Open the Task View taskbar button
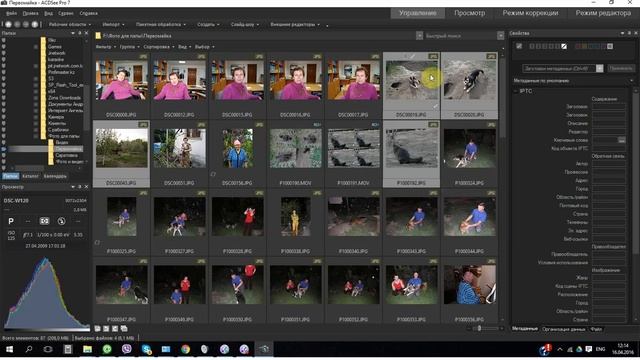 point(48,349)
